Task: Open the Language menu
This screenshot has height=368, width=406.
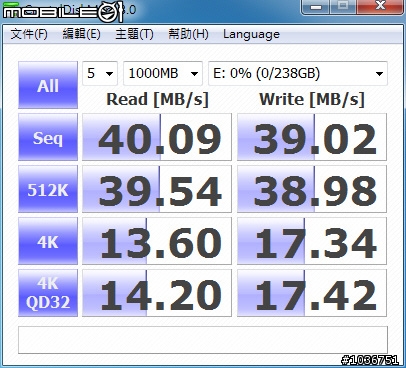Action: 251,34
